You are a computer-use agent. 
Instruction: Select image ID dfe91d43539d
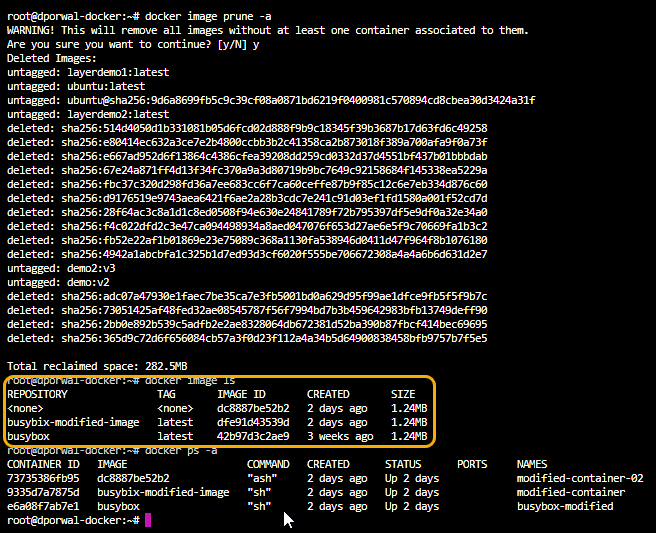click(x=253, y=423)
